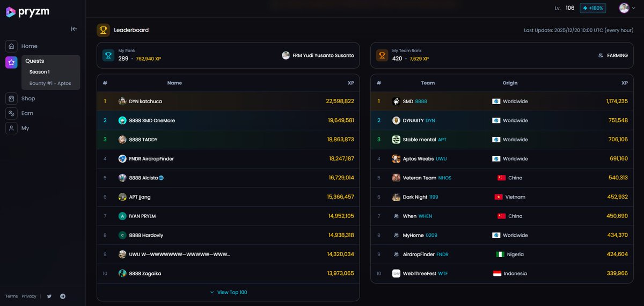Click the Earn link icon
Image resolution: width=644 pixels, height=306 pixels.
pyautogui.click(x=11, y=113)
